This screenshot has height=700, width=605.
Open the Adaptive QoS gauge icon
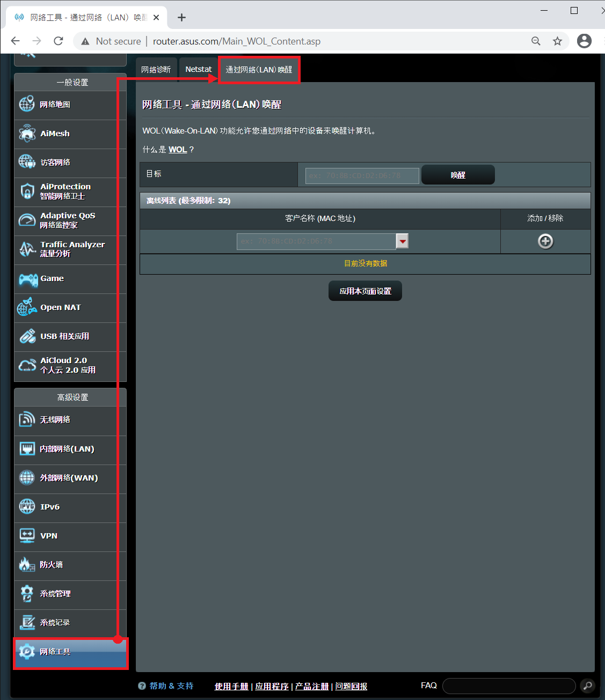pyautogui.click(x=27, y=220)
